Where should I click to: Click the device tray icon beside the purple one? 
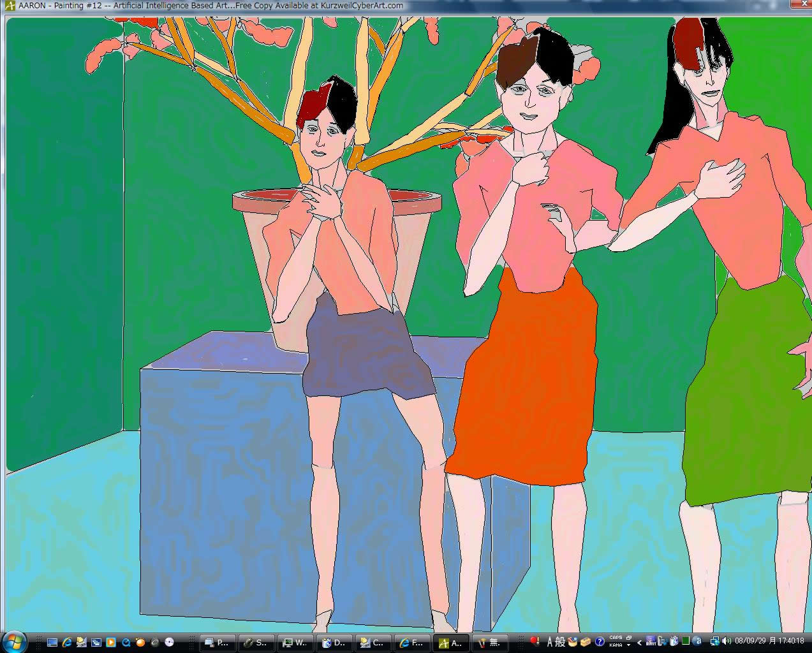(x=661, y=642)
